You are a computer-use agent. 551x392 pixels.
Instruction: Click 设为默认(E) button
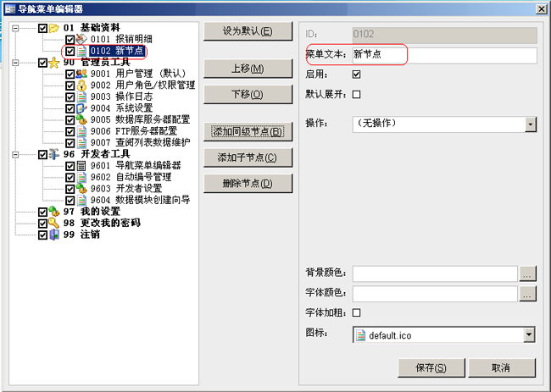click(x=248, y=31)
